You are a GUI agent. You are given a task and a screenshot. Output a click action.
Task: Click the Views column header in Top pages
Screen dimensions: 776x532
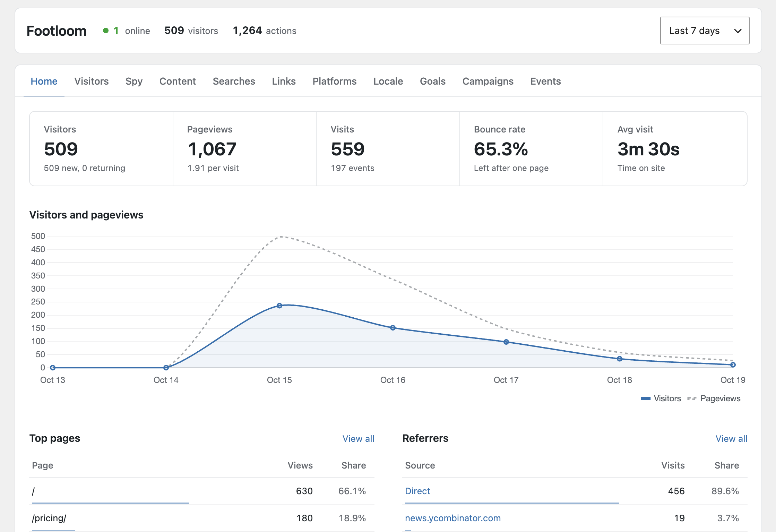pos(300,465)
